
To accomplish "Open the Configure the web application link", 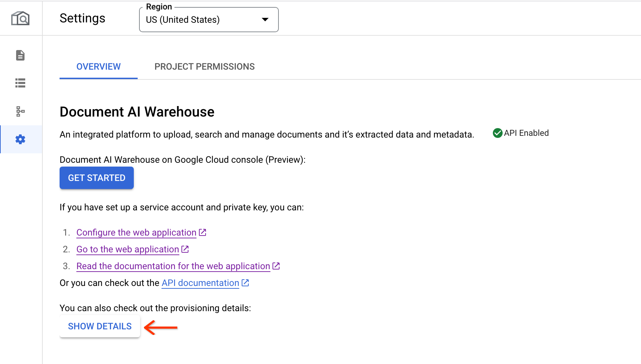I will (136, 232).
